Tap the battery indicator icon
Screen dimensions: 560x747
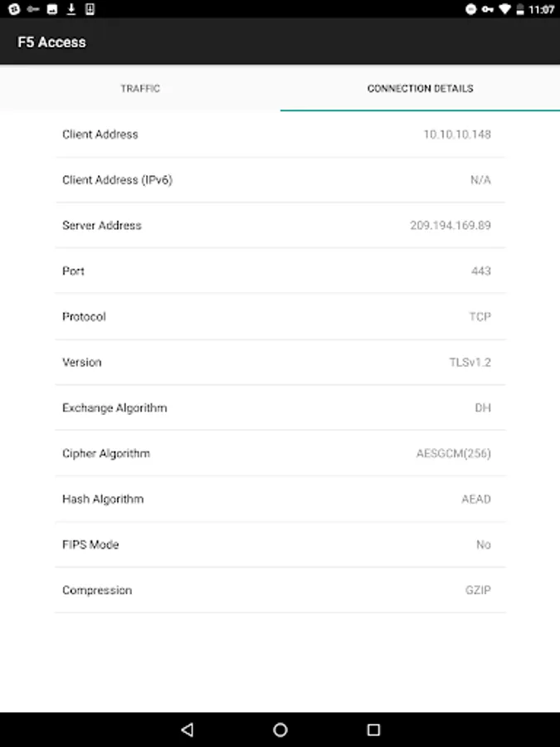(520, 9)
